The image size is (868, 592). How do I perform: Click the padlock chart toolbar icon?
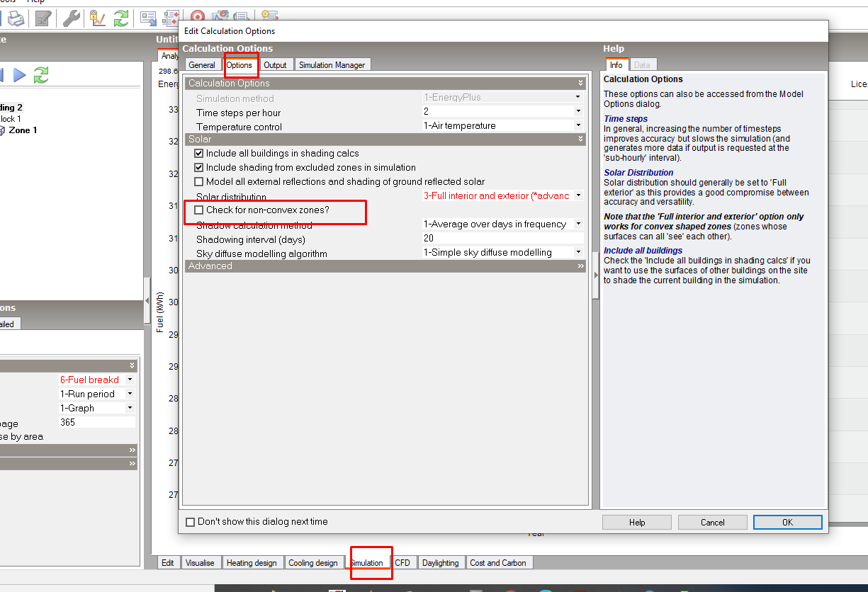(x=98, y=18)
